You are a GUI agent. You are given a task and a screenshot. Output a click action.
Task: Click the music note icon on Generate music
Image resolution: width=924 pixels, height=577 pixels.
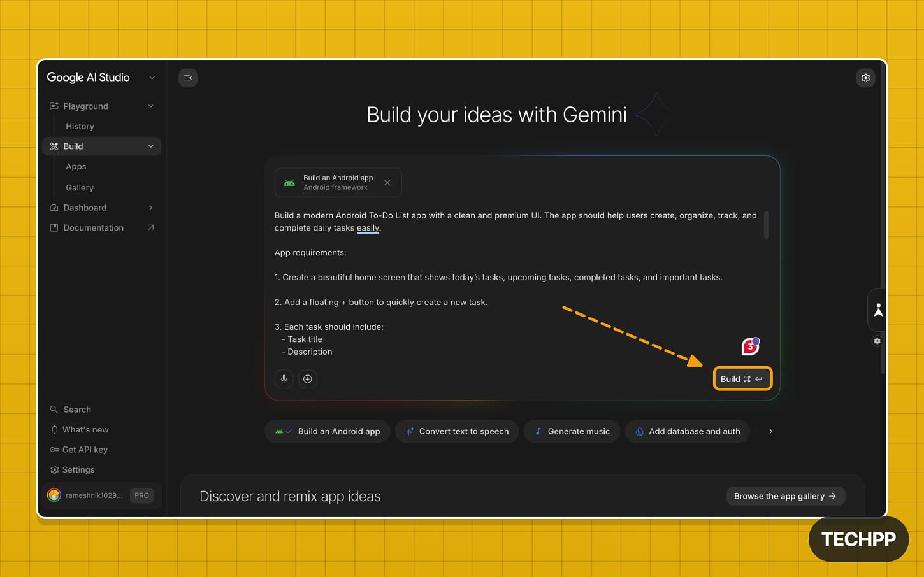coord(538,431)
